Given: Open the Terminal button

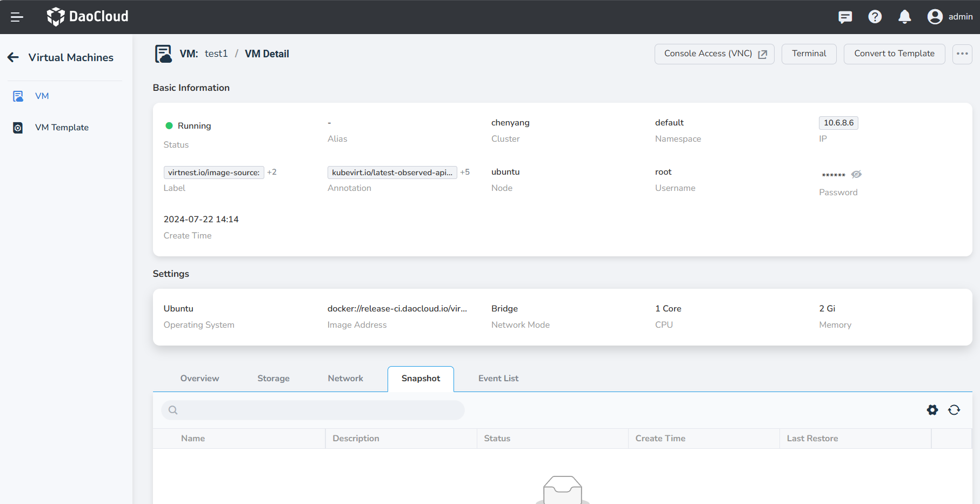Looking at the screenshot, I should click(809, 54).
